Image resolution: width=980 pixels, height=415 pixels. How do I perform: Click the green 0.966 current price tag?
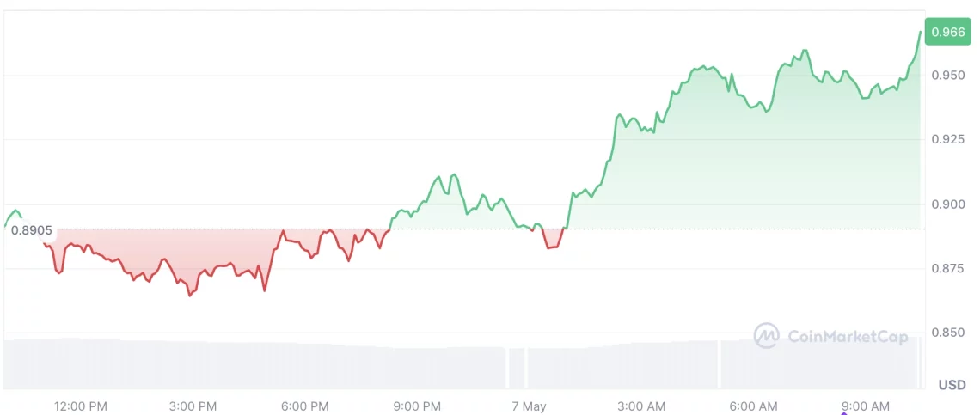(x=946, y=33)
